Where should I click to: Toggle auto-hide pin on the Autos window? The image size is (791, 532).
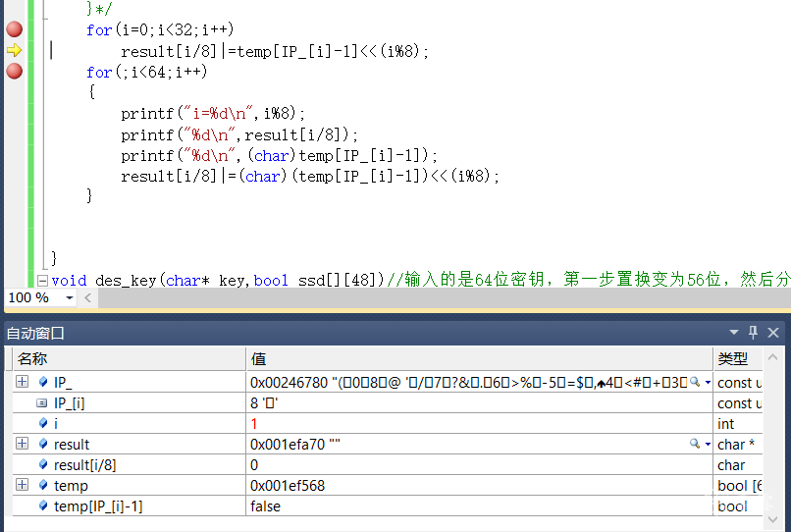click(x=753, y=333)
